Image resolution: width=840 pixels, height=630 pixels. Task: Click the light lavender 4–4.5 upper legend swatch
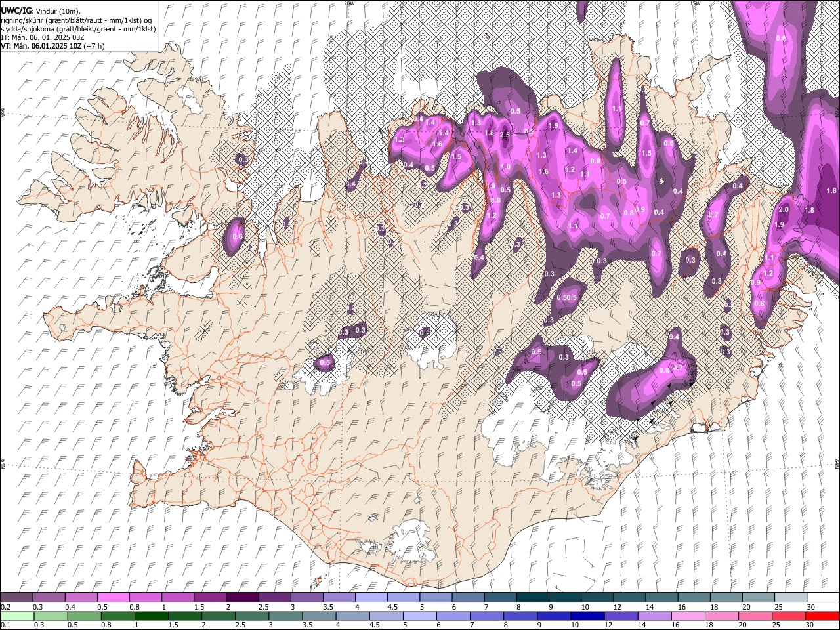(x=371, y=598)
